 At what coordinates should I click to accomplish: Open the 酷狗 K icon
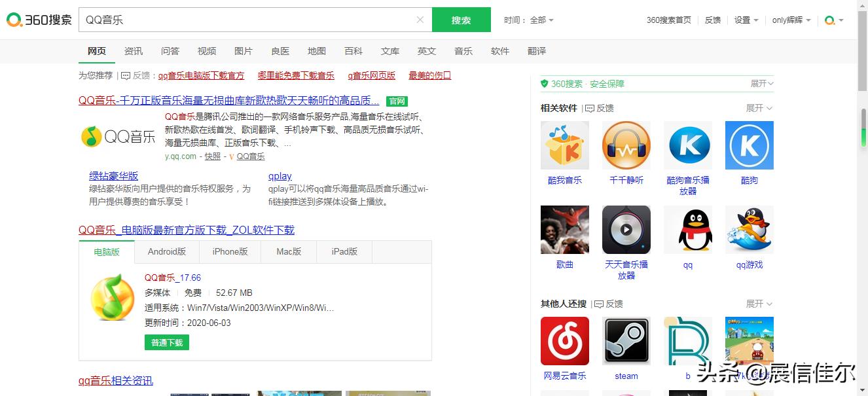pos(749,145)
